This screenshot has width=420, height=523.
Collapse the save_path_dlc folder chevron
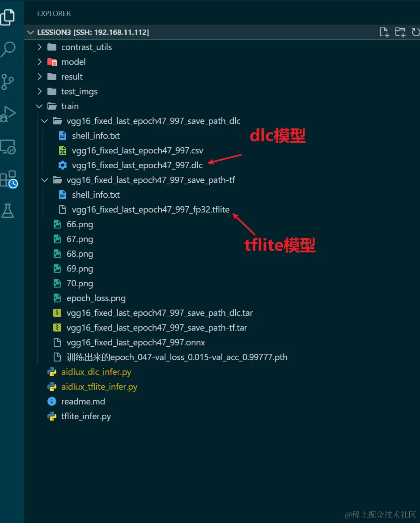44,121
